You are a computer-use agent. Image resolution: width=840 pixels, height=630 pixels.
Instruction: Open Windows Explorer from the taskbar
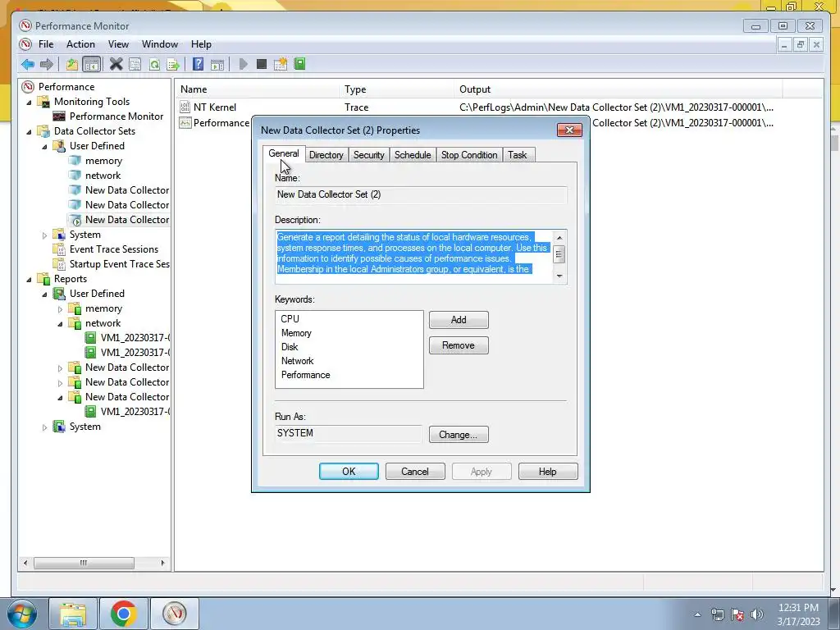(x=73, y=614)
